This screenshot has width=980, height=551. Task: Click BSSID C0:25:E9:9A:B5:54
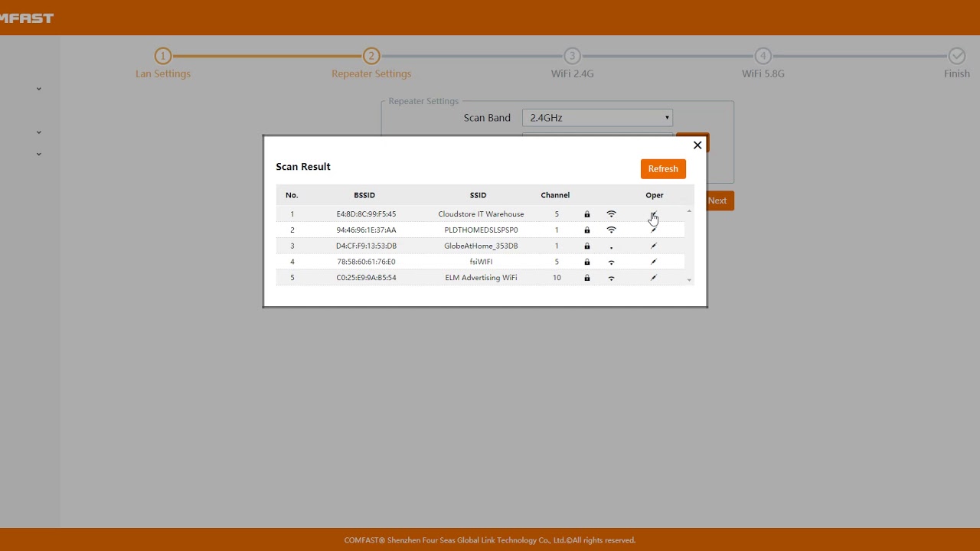(366, 278)
